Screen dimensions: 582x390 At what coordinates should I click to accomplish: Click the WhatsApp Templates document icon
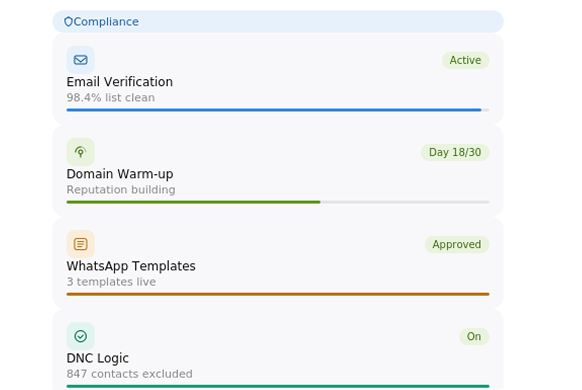pyautogui.click(x=81, y=244)
